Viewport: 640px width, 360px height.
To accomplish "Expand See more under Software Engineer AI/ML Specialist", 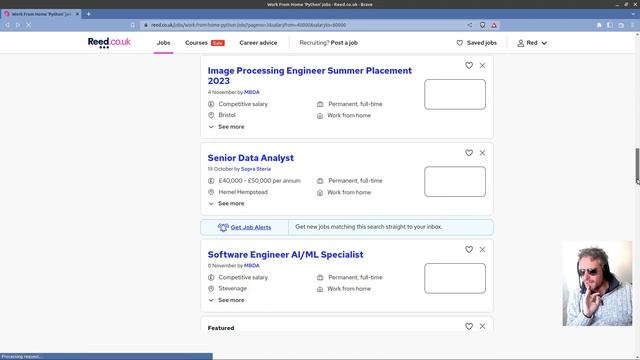I will click(x=226, y=300).
